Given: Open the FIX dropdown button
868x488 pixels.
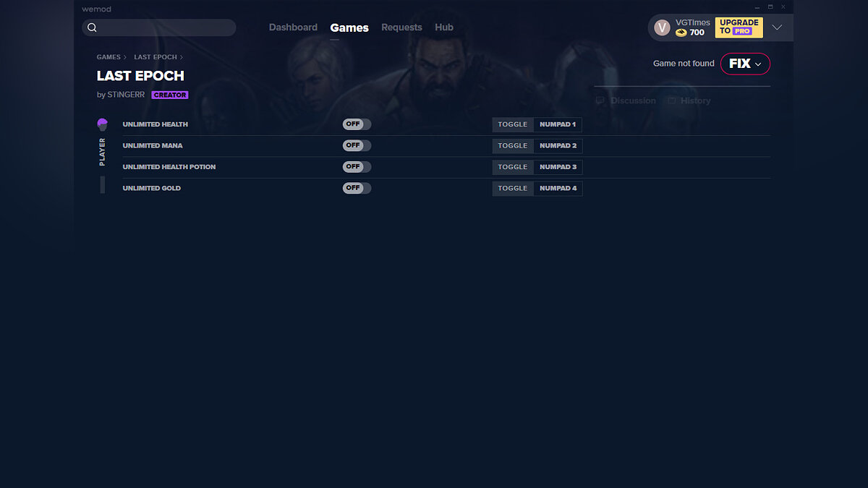Looking at the screenshot, I should point(745,64).
